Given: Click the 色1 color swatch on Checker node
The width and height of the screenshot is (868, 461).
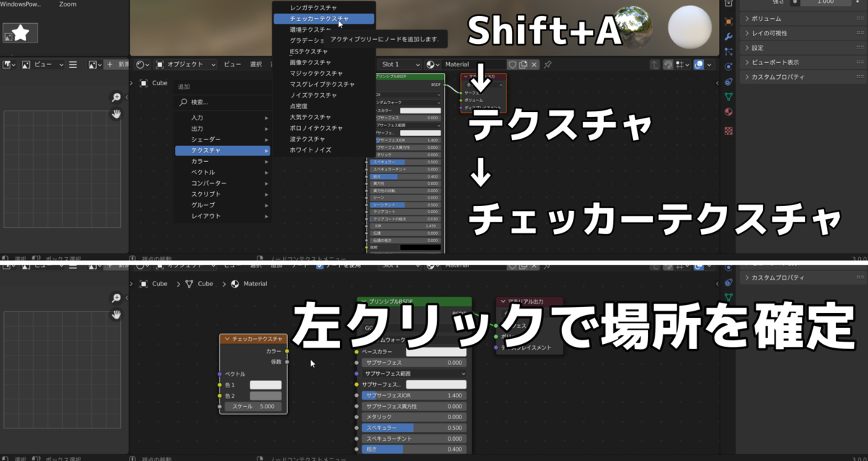Looking at the screenshot, I should pyautogui.click(x=265, y=385).
